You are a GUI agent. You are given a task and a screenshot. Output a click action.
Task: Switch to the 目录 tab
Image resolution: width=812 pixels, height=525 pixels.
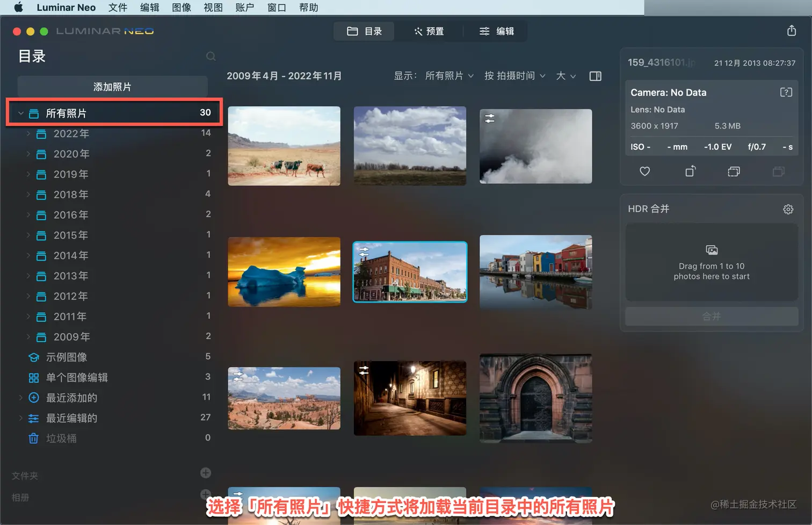click(364, 31)
